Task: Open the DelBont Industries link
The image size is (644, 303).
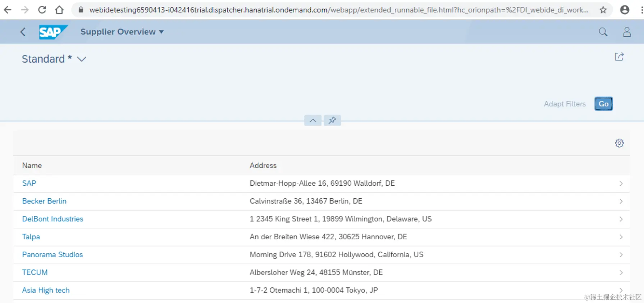Action: [52, 219]
